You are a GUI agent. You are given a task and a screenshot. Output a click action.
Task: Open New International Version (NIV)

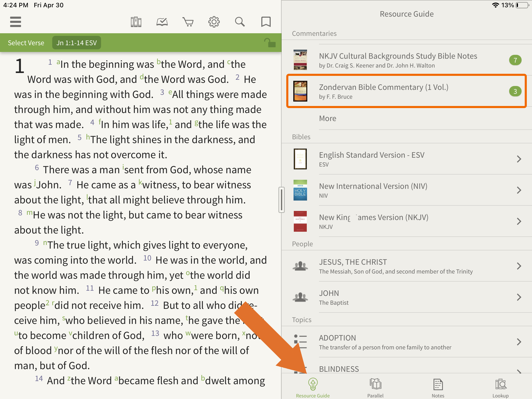[407, 190]
